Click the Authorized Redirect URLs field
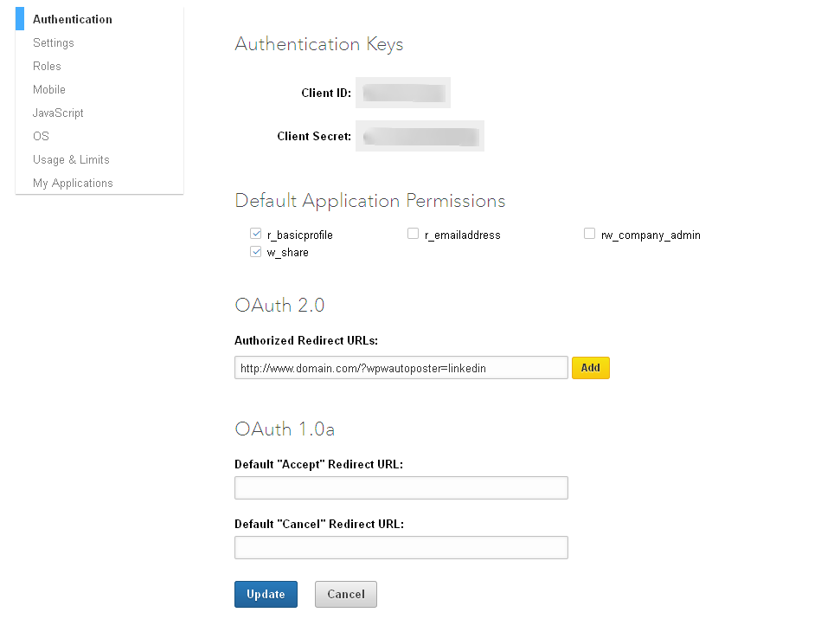This screenshot has height=619, width=840. pyautogui.click(x=401, y=368)
